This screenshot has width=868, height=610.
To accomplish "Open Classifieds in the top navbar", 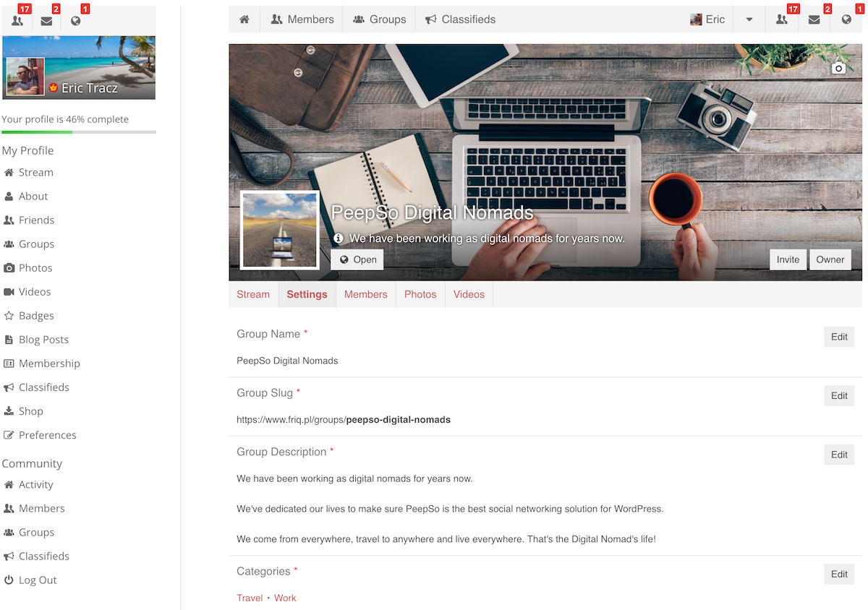I will pyautogui.click(x=460, y=20).
